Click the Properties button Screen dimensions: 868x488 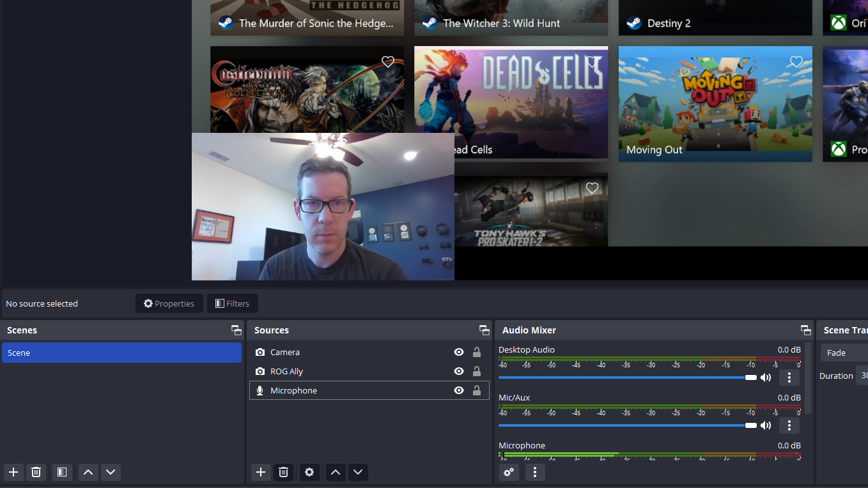(x=169, y=303)
